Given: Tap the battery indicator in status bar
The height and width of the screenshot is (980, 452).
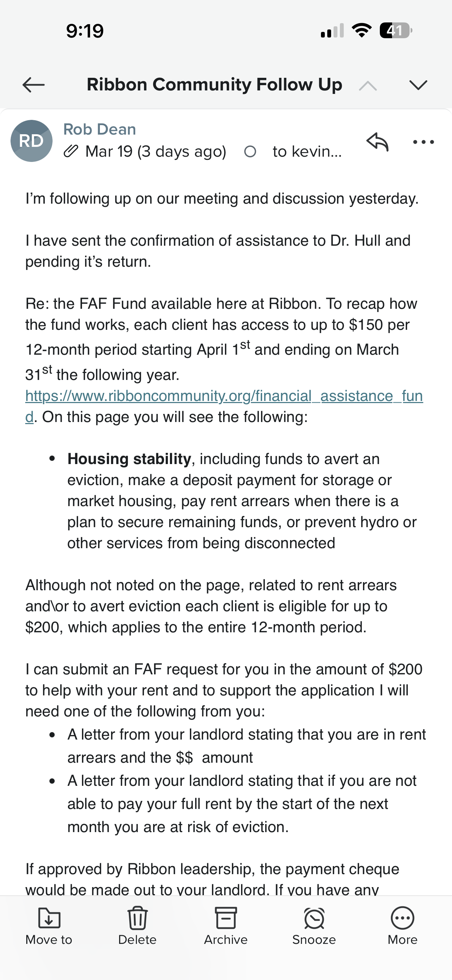Looking at the screenshot, I should click(395, 30).
